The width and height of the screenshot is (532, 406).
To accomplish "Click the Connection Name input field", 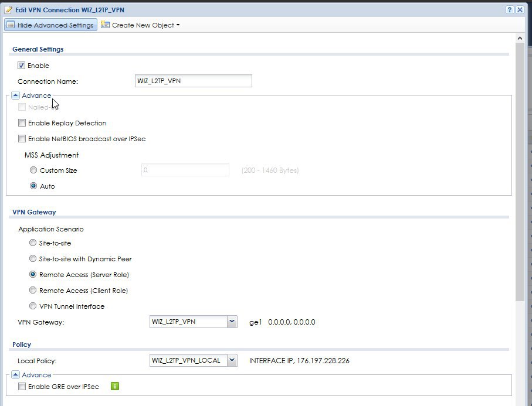I will [194, 81].
